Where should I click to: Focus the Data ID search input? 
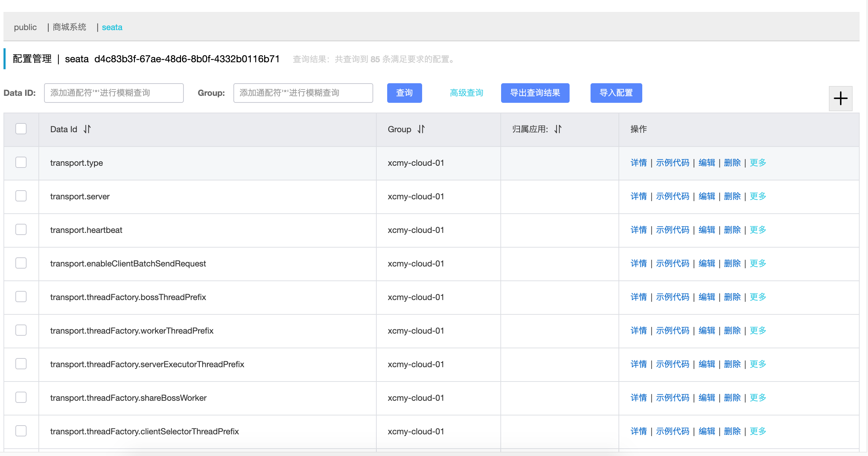click(114, 93)
